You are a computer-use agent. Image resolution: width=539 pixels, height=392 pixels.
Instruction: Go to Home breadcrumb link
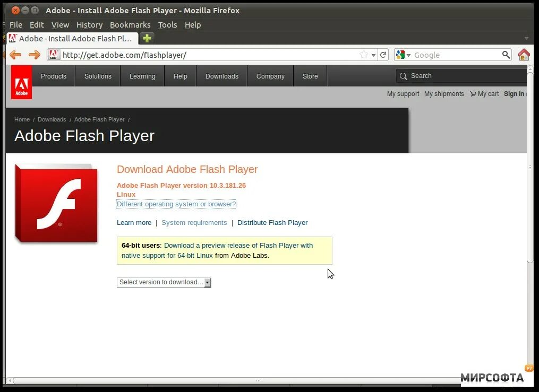22,119
